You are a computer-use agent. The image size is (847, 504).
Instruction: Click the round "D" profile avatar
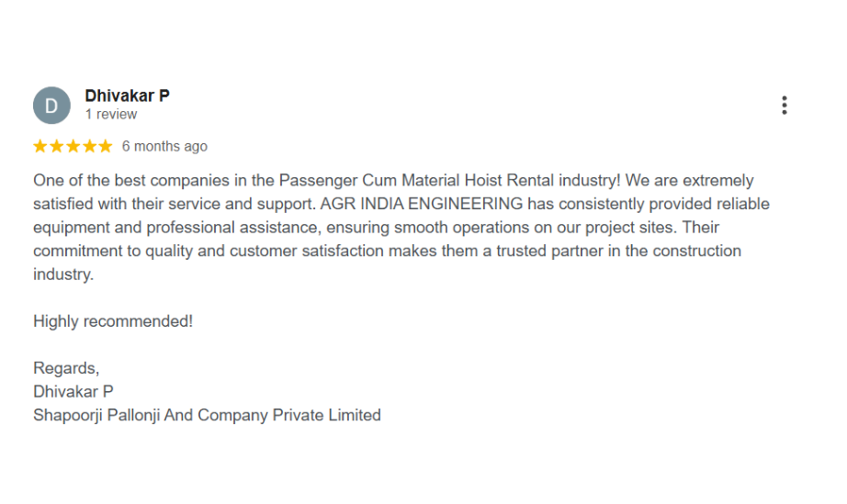(51, 106)
